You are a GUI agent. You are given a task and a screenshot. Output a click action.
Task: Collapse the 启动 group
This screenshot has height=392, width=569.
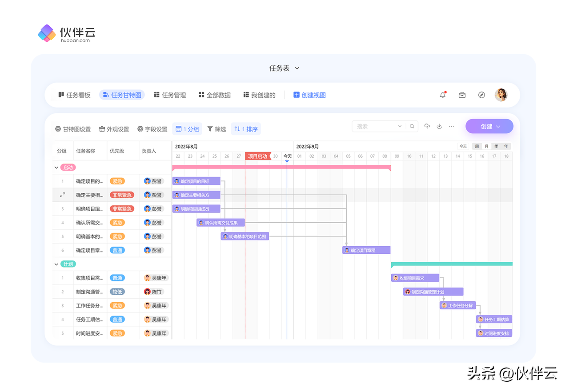[56, 168]
